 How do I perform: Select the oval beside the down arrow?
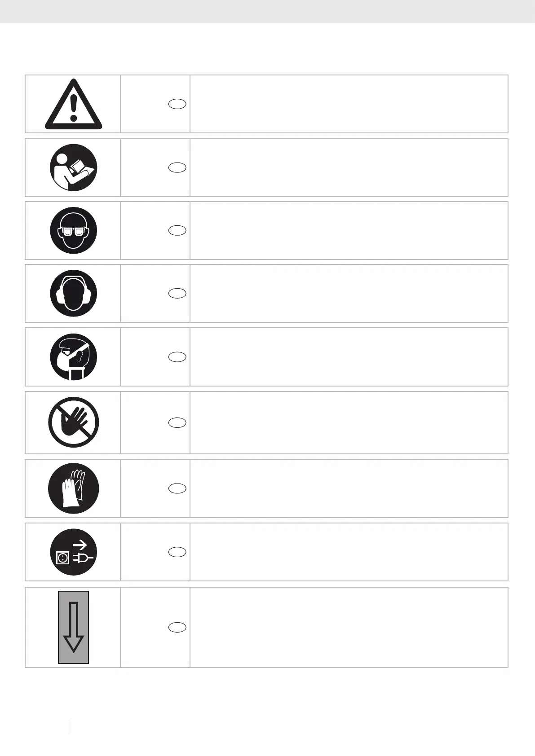(177, 627)
